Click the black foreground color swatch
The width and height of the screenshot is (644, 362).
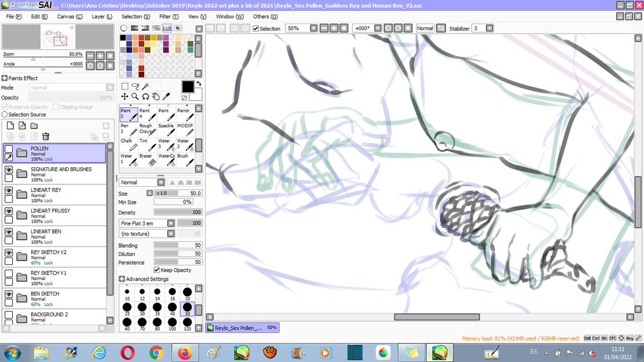point(188,87)
